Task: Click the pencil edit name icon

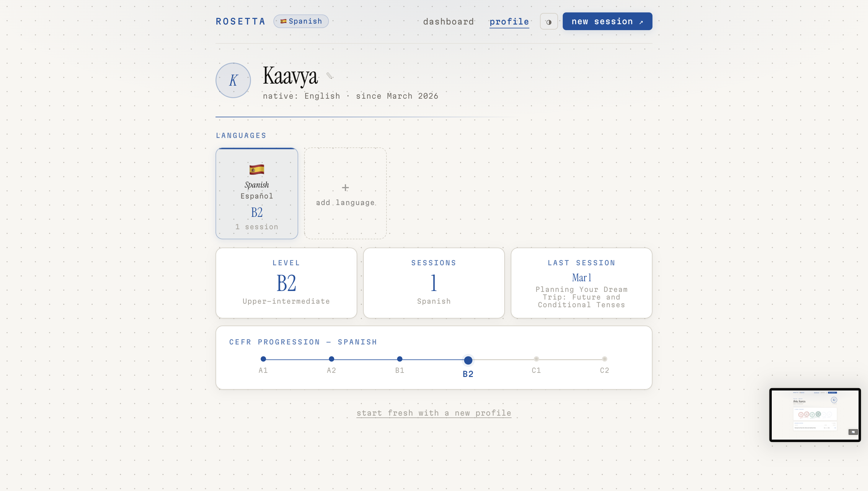Action: (x=329, y=76)
